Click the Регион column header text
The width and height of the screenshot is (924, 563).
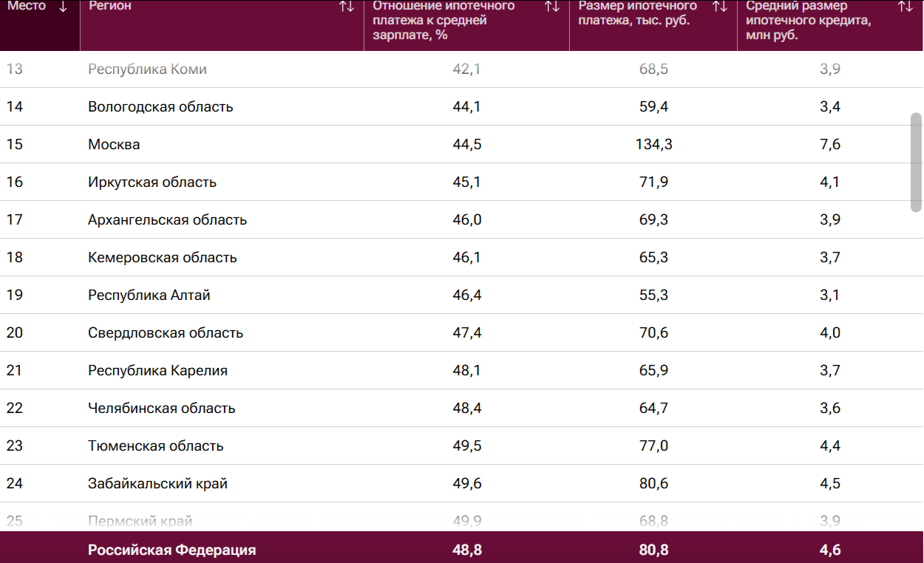click(110, 7)
